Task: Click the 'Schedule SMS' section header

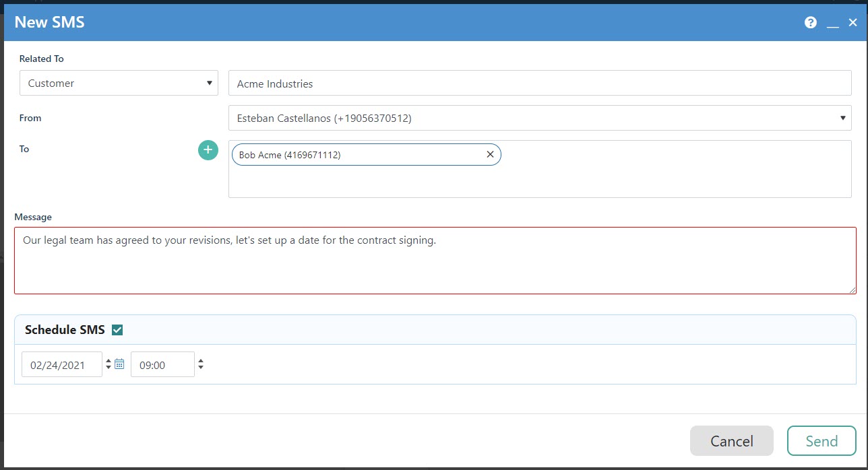Action: click(x=435, y=330)
